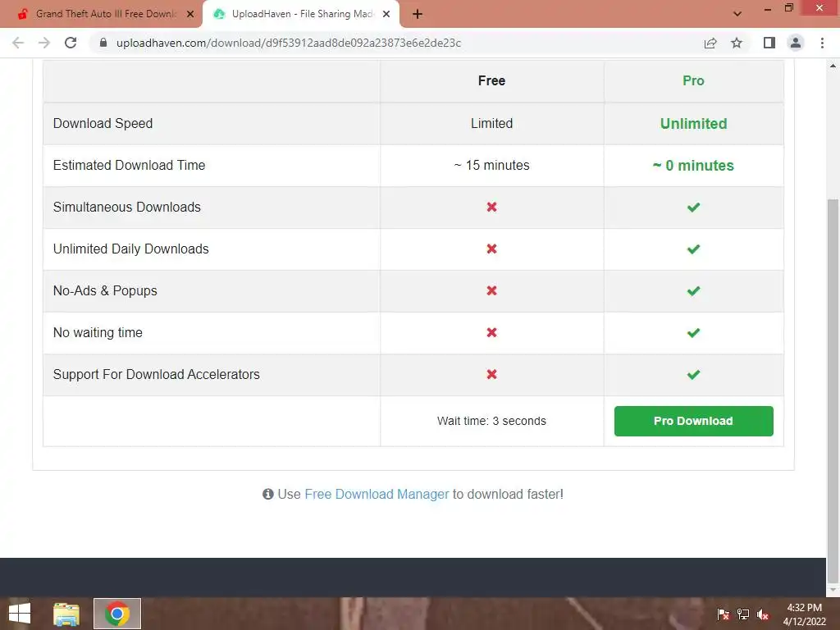The width and height of the screenshot is (840, 630).
Task: Go back to previous page
Action: (x=18, y=43)
